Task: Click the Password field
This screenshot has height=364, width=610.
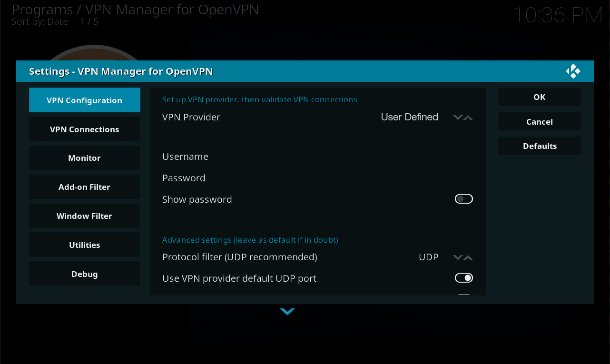Action: 317,178
